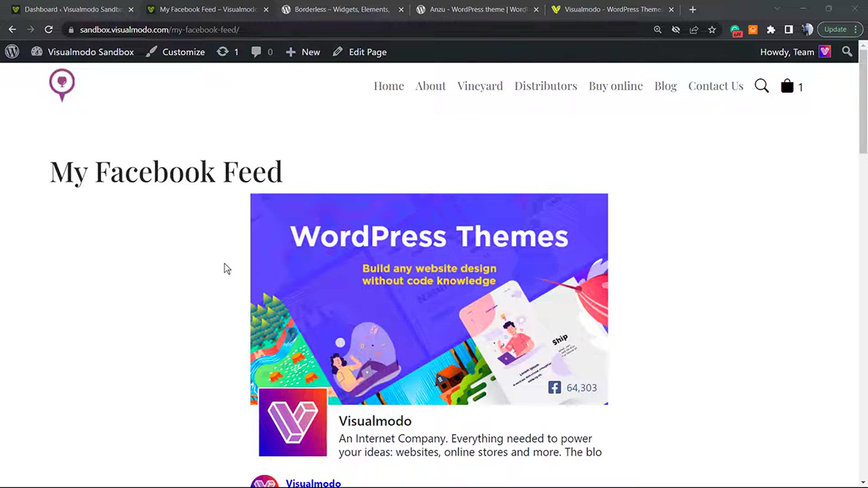Click the crossed-out eye icon in address bar
The image size is (868, 488).
676,29
